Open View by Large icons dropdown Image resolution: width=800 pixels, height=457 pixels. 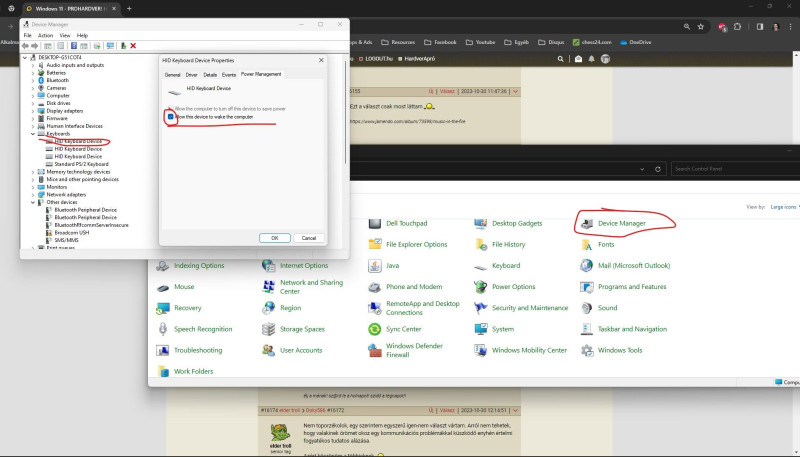tap(784, 207)
